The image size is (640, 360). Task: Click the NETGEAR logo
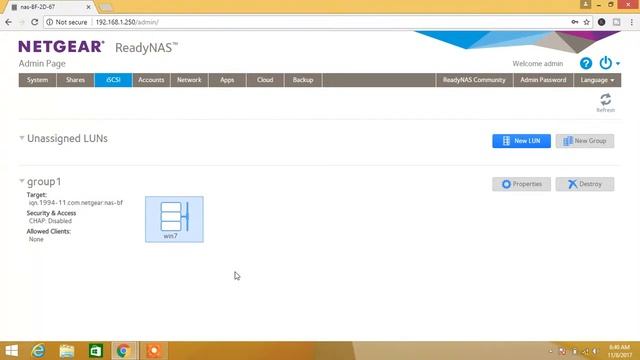pos(61,47)
